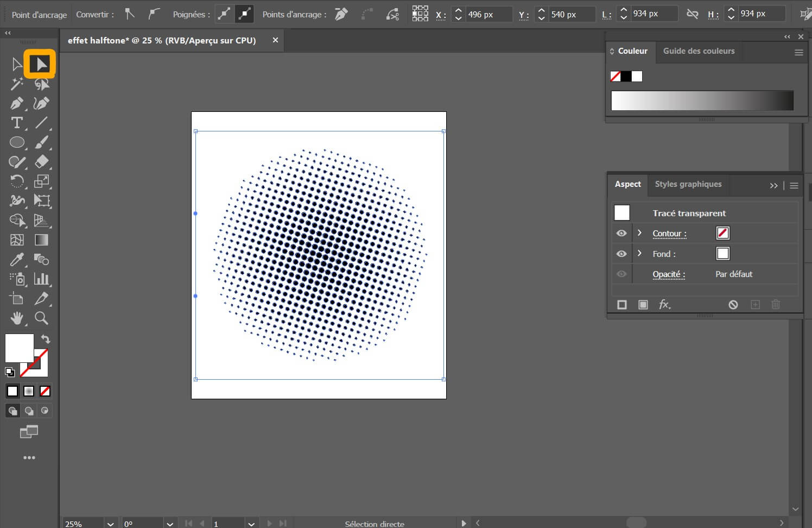Toggle Fond row visibility eye
Image resolution: width=812 pixels, height=528 pixels.
coord(621,254)
